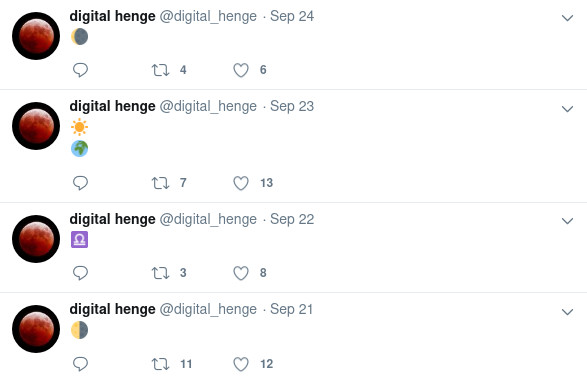Click the digital henge name on Sep 21 tweet
The height and width of the screenshot is (383, 587).
click(x=112, y=309)
